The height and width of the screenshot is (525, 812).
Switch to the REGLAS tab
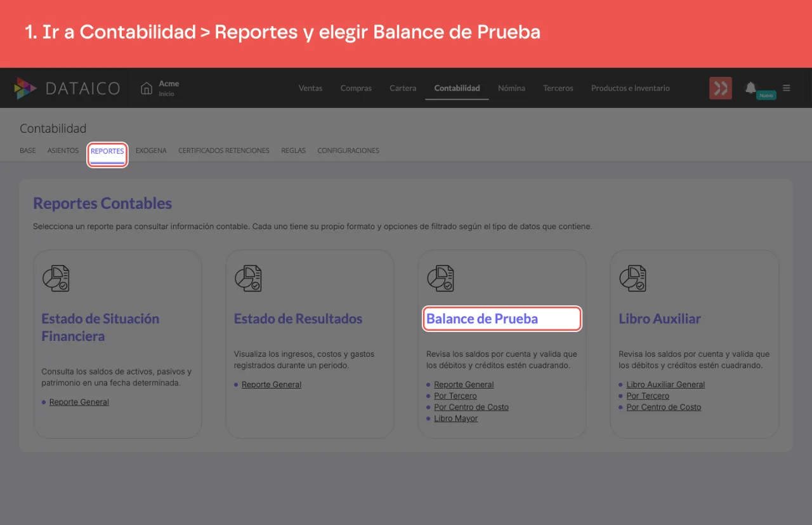pos(294,151)
